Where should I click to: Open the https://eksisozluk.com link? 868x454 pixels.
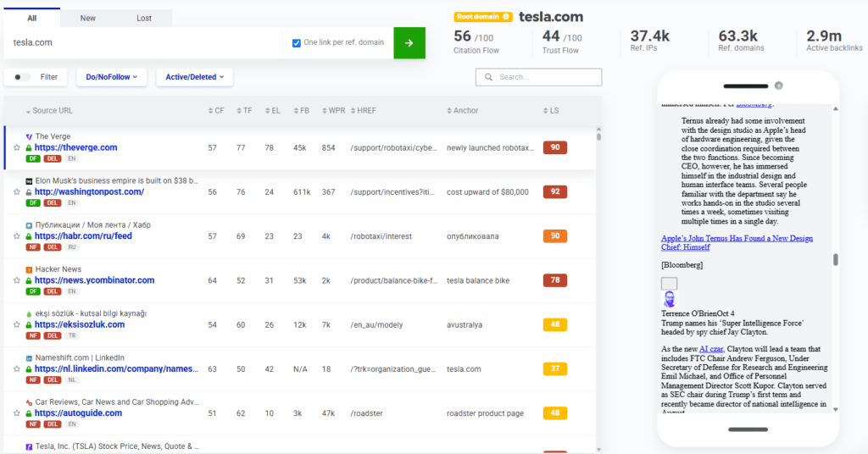point(79,324)
